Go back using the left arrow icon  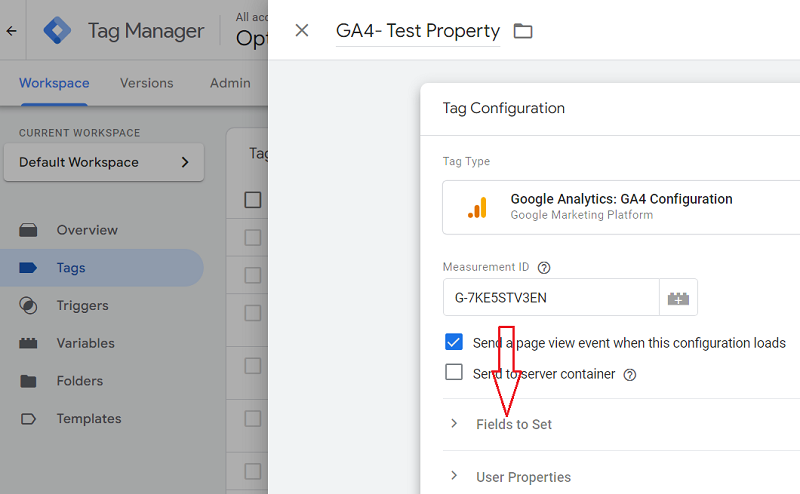point(11,31)
